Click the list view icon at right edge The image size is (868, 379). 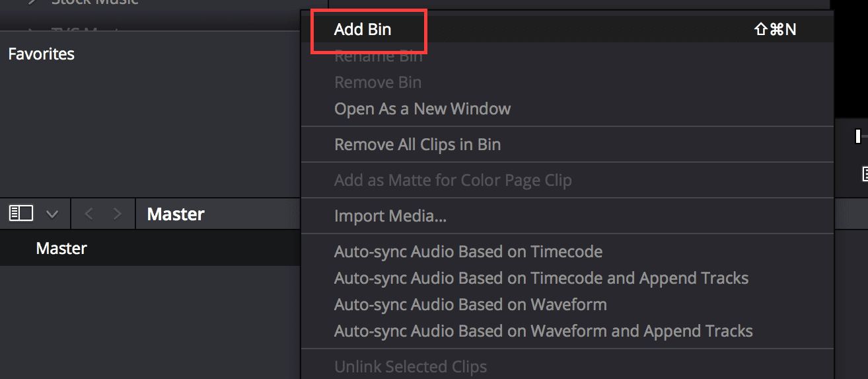tap(864, 174)
